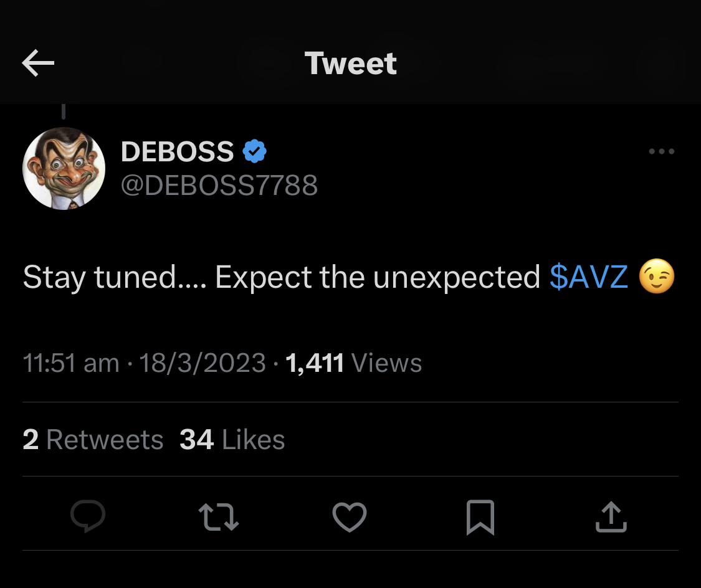Screen dimensions: 701x588
Task: View the list of 2 Retweets
Action: (x=93, y=440)
